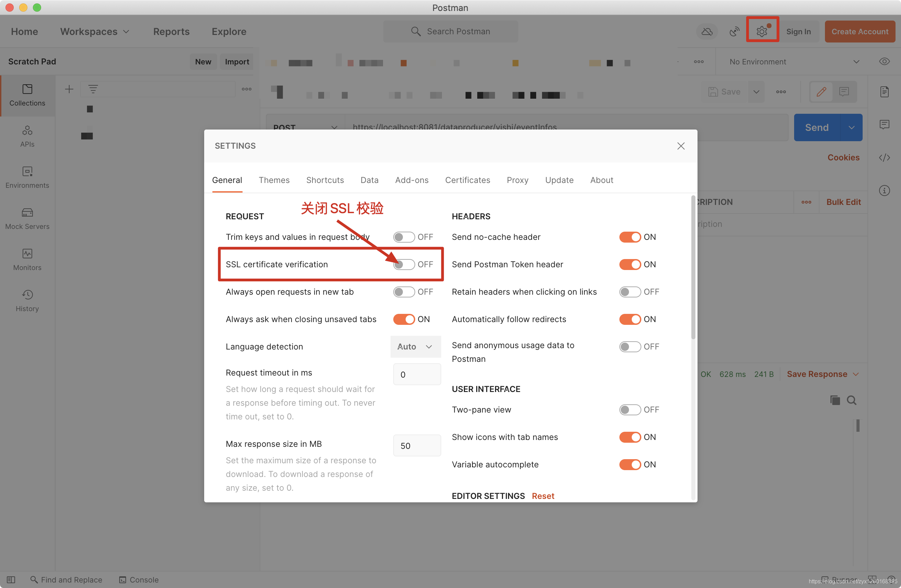Click Reset next to Editor Settings
This screenshot has height=588, width=901.
pos(543,495)
